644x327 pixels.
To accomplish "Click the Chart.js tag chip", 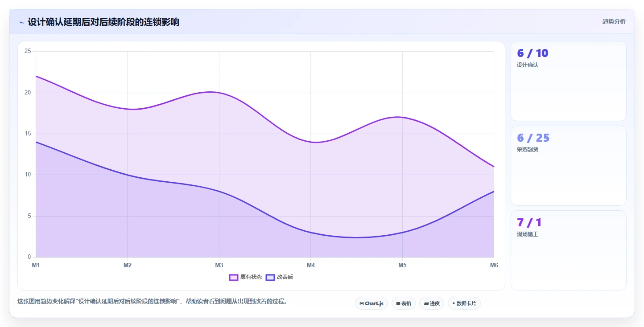I will tap(372, 303).
